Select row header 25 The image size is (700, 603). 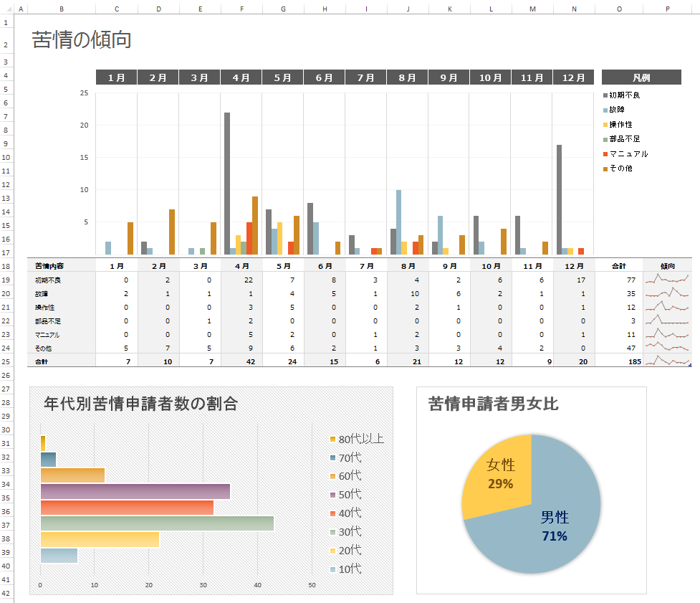[x=6, y=362]
